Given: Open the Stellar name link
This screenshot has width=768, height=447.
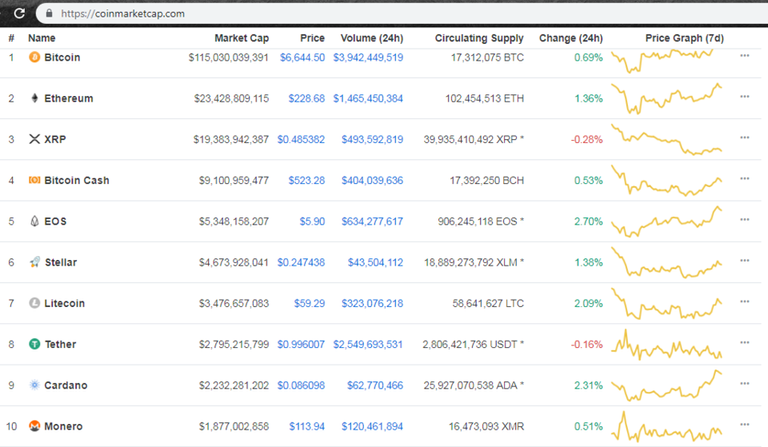Looking at the screenshot, I should click(x=61, y=262).
